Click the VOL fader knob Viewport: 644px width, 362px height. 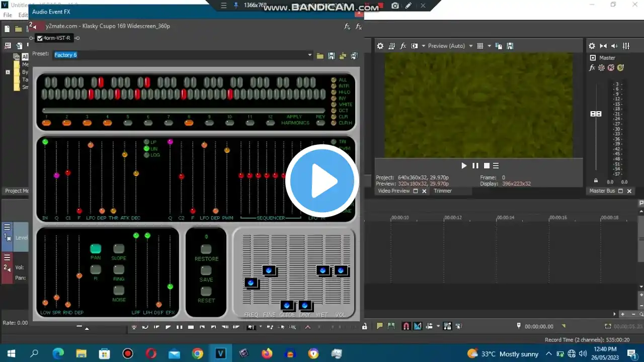click(341, 270)
